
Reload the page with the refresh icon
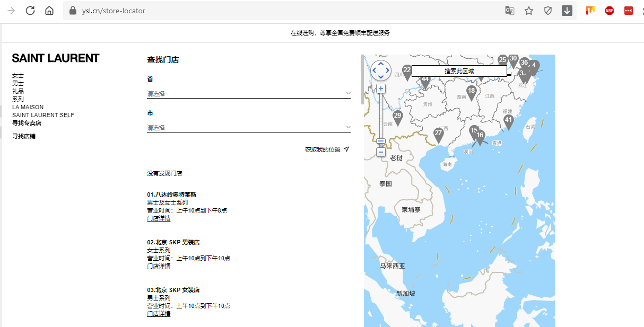tap(30, 11)
